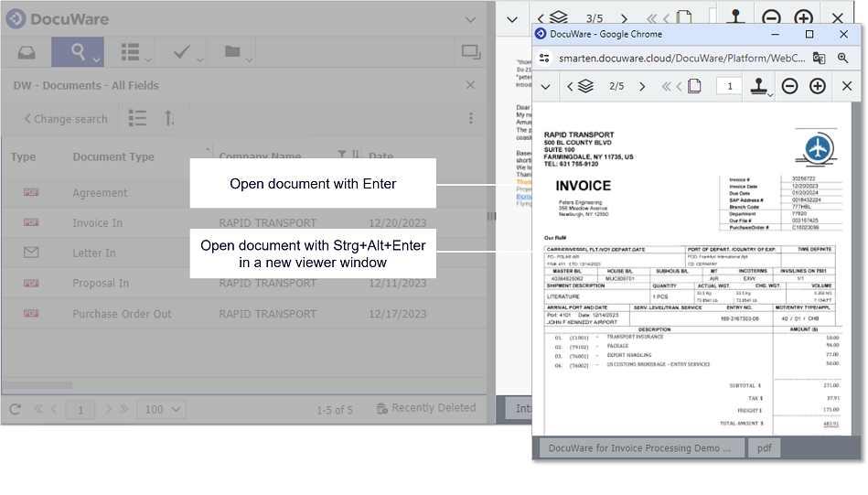Open Recently Deleted documents

click(x=425, y=408)
